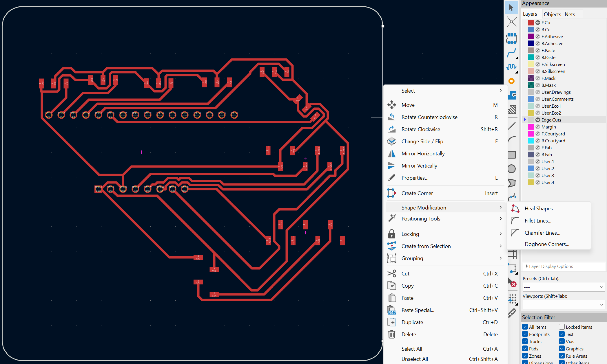607x364 pixels.
Task: Choose the Draw Circle tool
Action: (512, 169)
